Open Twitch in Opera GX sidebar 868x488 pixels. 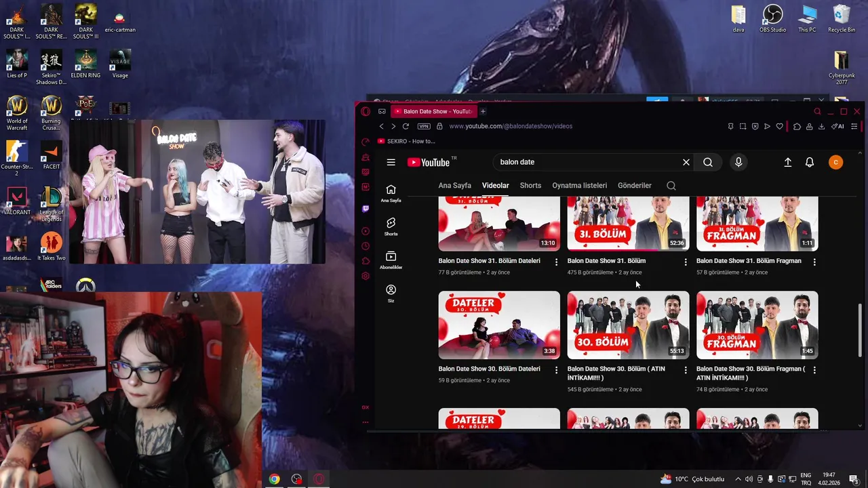click(x=366, y=209)
